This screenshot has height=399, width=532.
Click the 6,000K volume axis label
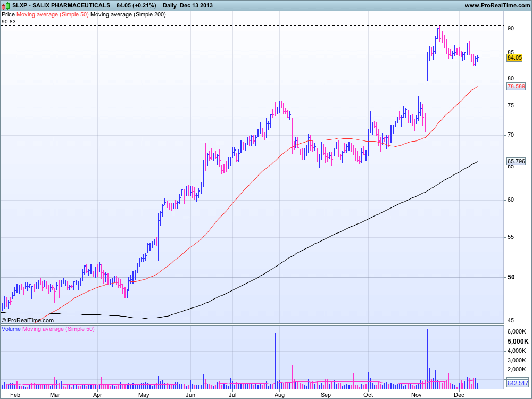coord(517,331)
